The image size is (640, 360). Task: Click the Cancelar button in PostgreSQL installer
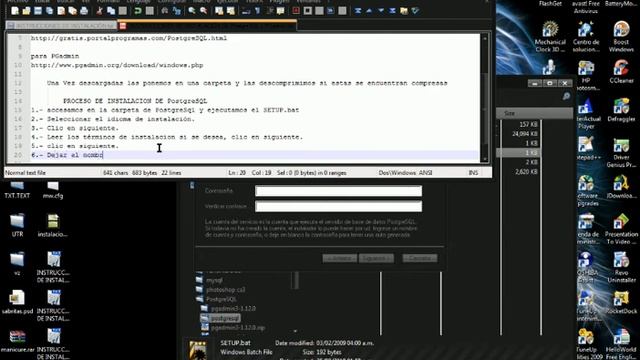click(420, 258)
